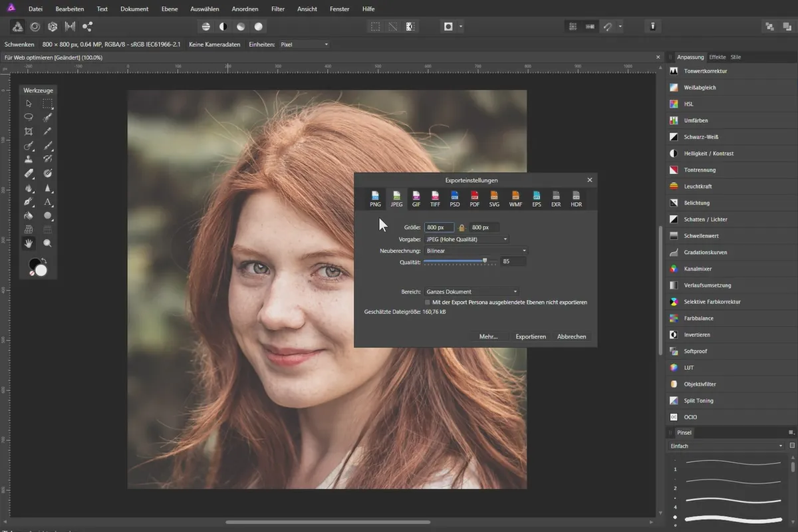
Task: Click the black foreground colour swatch
Action: pos(35,265)
